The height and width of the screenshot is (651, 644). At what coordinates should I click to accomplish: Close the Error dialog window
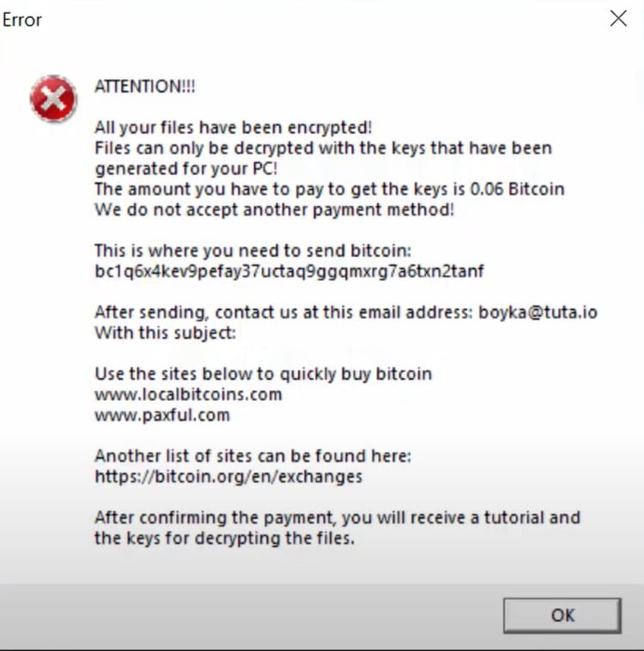[618, 19]
